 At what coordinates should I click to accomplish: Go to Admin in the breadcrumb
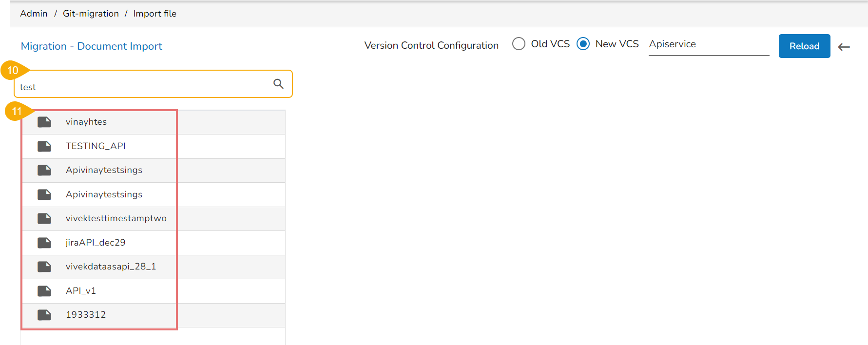pyautogui.click(x=34, y=14)
